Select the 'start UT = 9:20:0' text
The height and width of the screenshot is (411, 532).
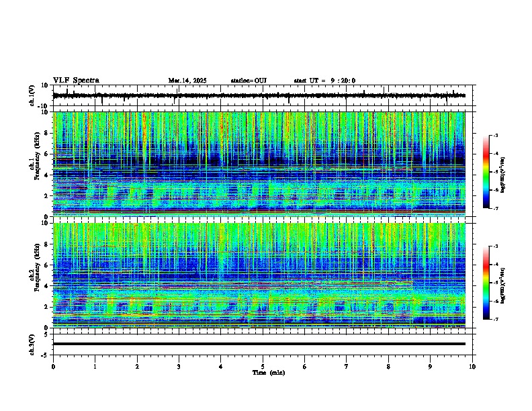point(324,81)
